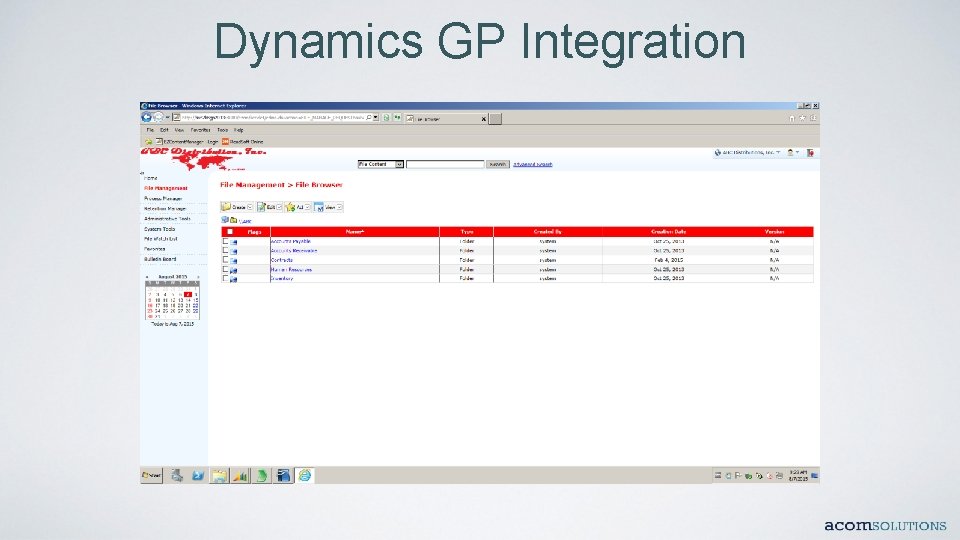Click the Home icon in browser toolbar
The height and width of the screenshot is (540, 960).
(792, 118)
